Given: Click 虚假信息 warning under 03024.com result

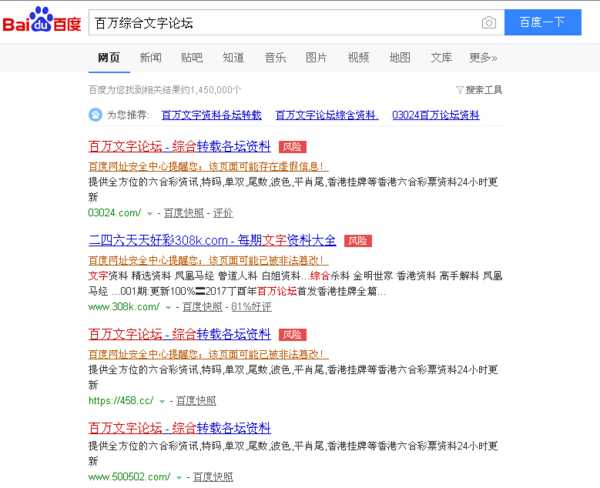Looking at the screenshot, I should pyautogui.click(x=208, y=166).
